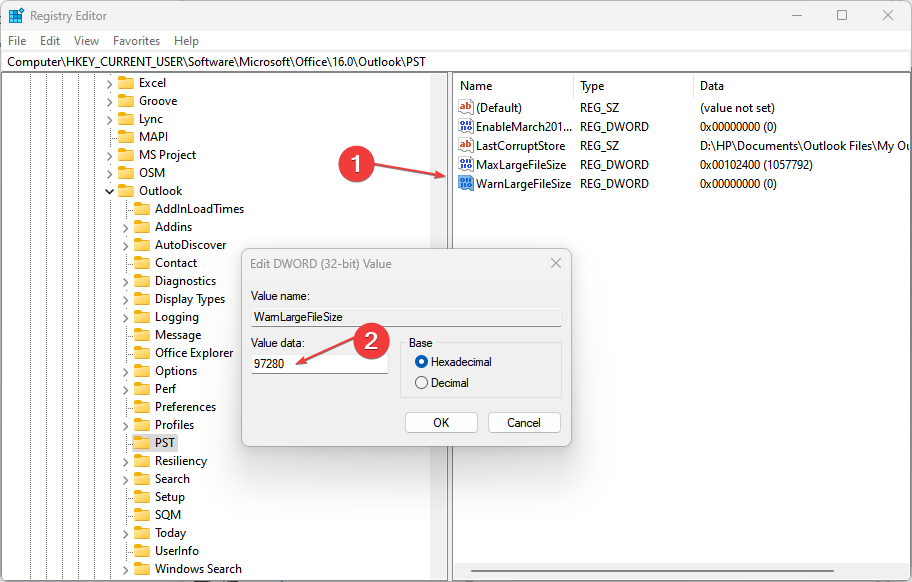Expand the Resiliency key
Viewport: 912px width, 582px height.
126,462
